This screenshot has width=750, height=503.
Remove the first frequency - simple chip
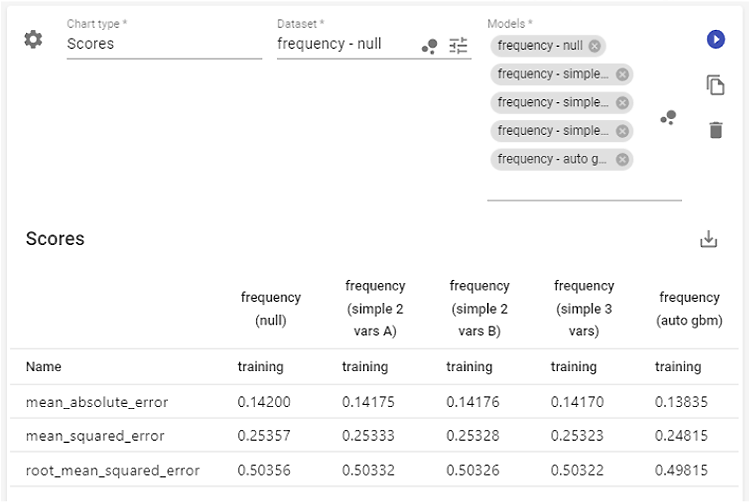622,74
